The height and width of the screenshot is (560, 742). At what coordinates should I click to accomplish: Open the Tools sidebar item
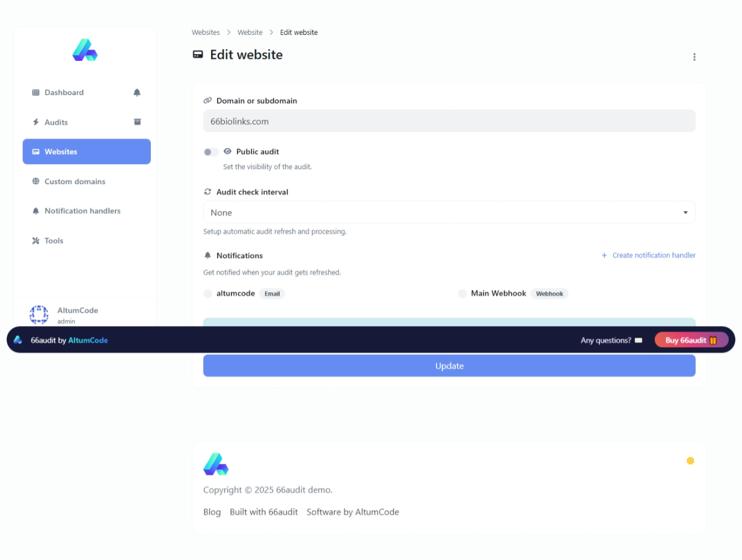tap(54, 241)
